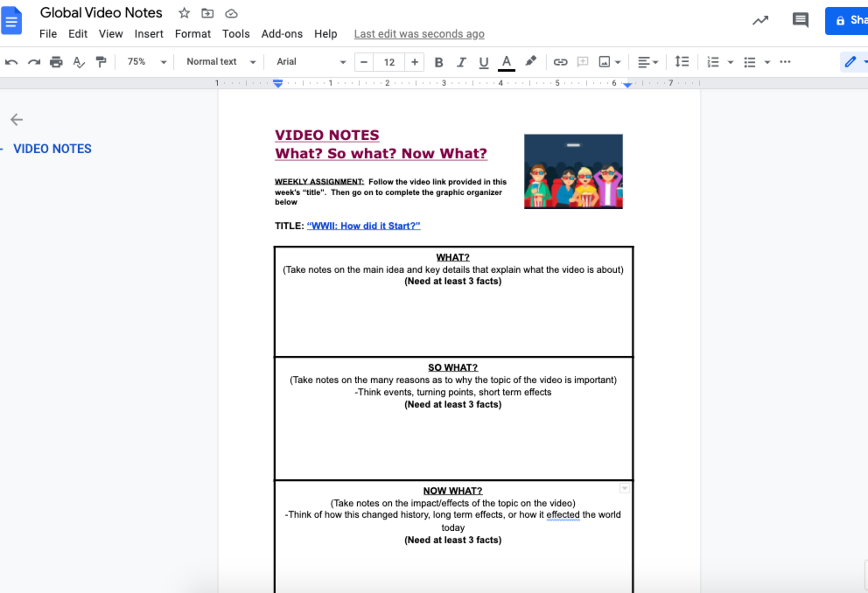The width and height of the screenshot is (868, 593).
Task: Click the Spelling and grammar check icon
Action: point(78,62)
